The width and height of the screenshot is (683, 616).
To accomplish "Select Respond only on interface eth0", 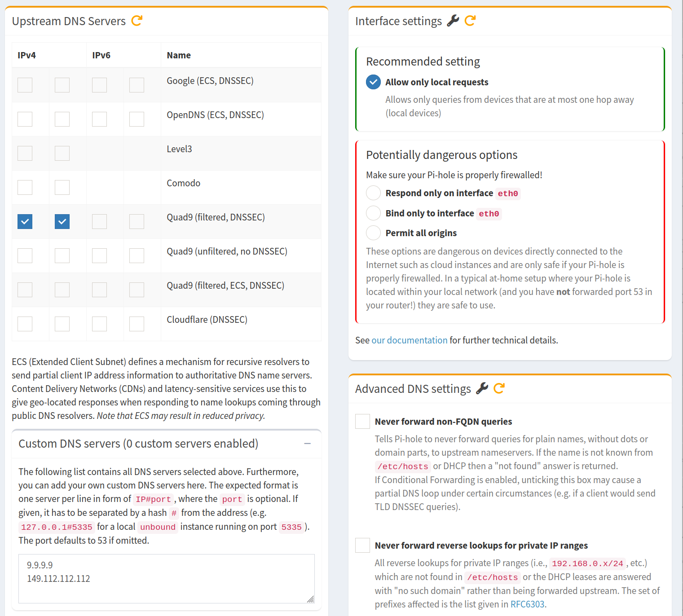I will (x=373, y=193).
